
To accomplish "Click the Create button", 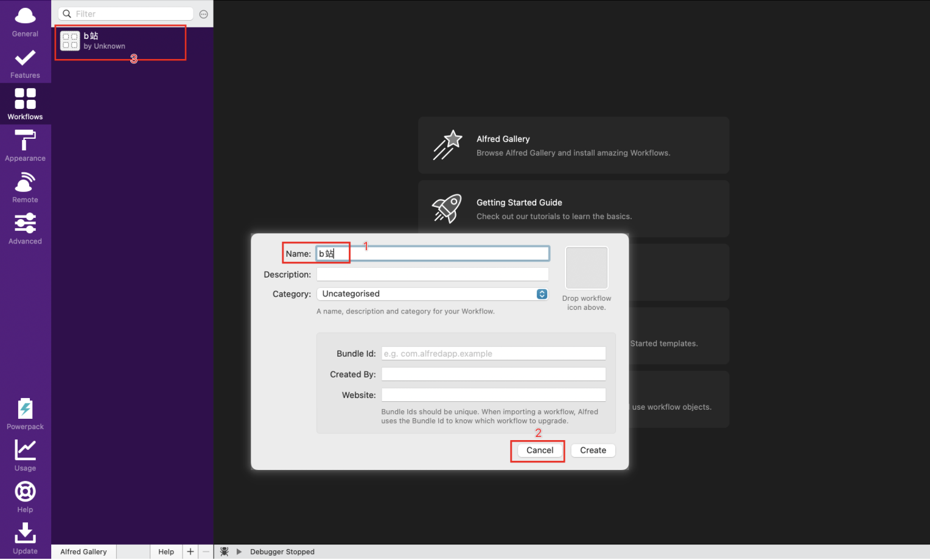I will [x=593, y=450].
